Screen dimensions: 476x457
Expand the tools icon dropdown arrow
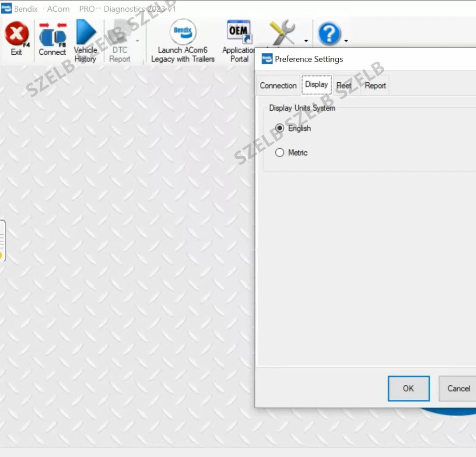click(x=306, y=41)
